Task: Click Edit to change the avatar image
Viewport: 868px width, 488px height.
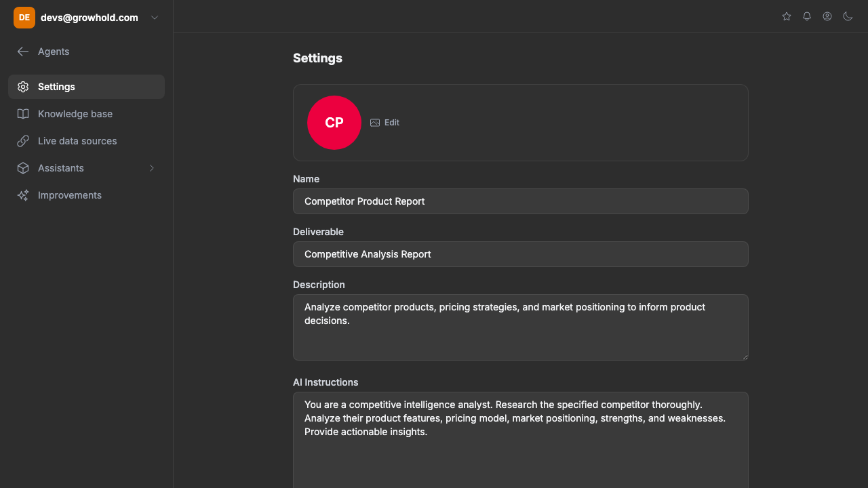Action: [x=385, y=123]
